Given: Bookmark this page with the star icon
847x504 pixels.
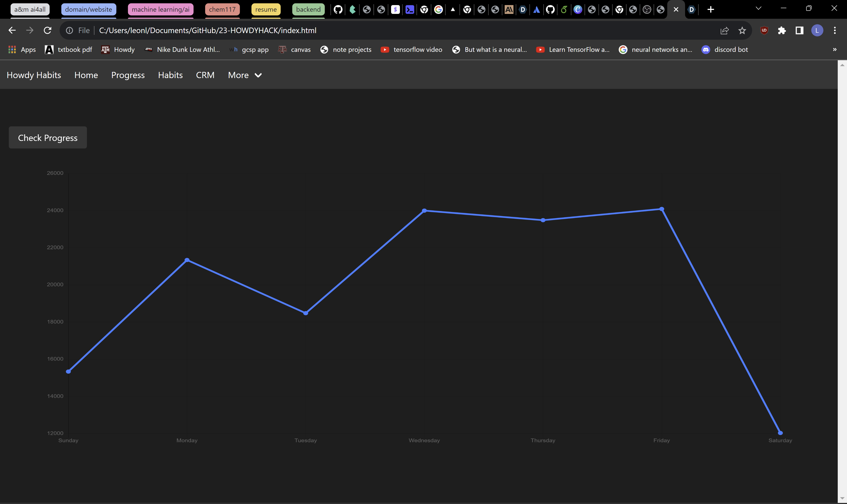Looking at the screenshot, I should (742, 31).
